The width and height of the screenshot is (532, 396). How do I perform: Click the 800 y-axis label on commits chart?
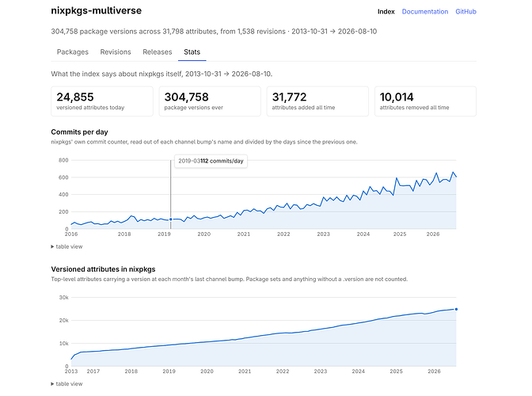(x=63, y=160)
